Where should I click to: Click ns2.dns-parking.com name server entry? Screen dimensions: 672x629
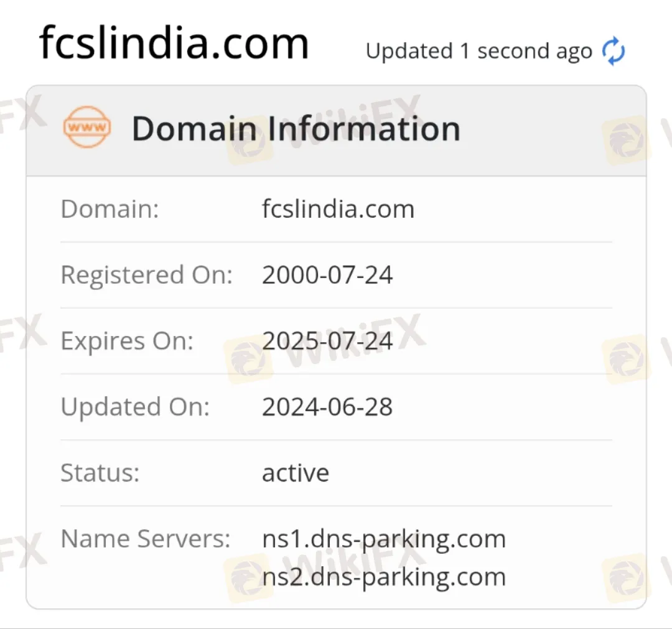[383, 576]
